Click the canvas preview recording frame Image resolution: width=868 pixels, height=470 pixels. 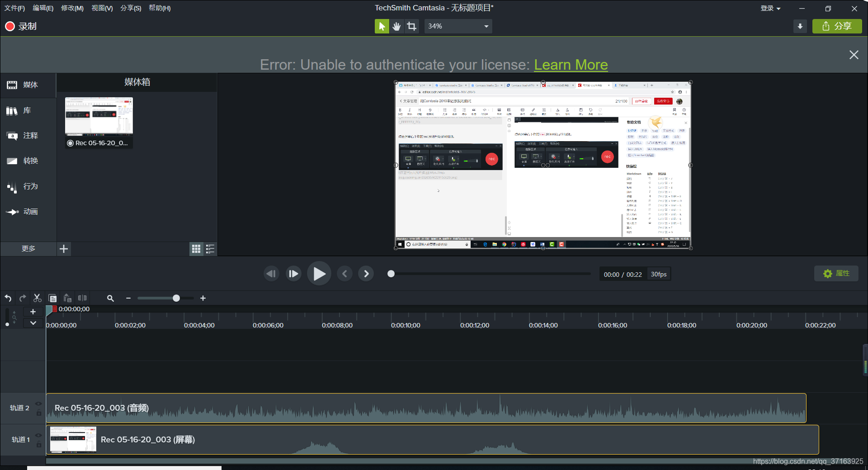click(x=543, y=165)
